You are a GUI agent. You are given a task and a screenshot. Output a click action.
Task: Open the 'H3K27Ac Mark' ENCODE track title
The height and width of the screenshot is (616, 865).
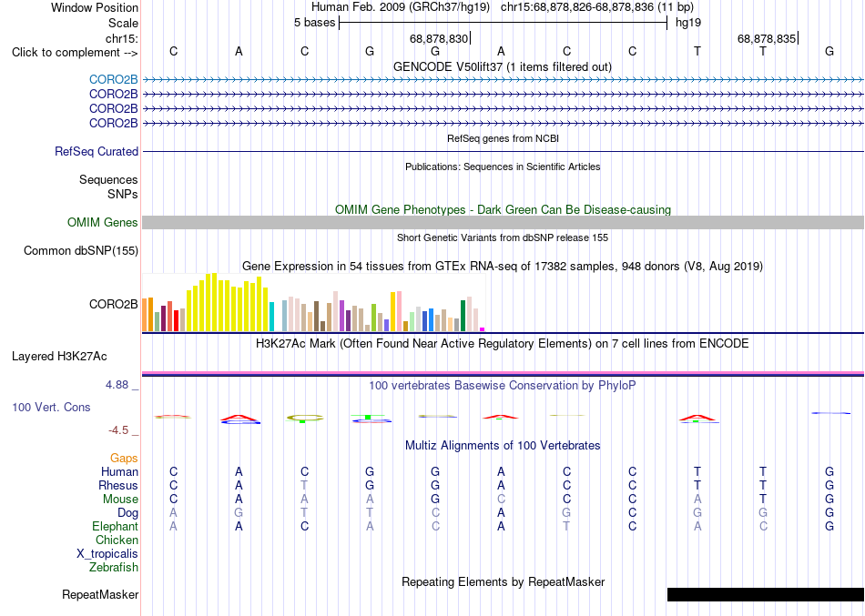pyautogui.click(x=503, y=344)
